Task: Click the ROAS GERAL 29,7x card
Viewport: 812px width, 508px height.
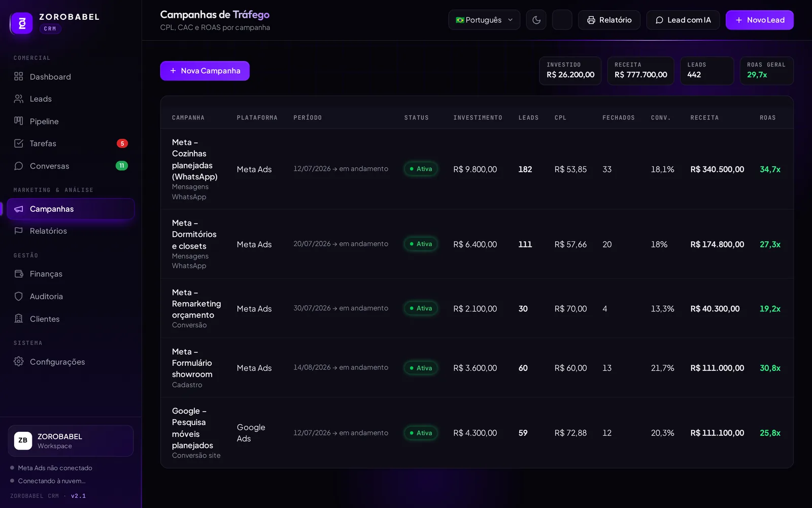Action: pos(766,71)
